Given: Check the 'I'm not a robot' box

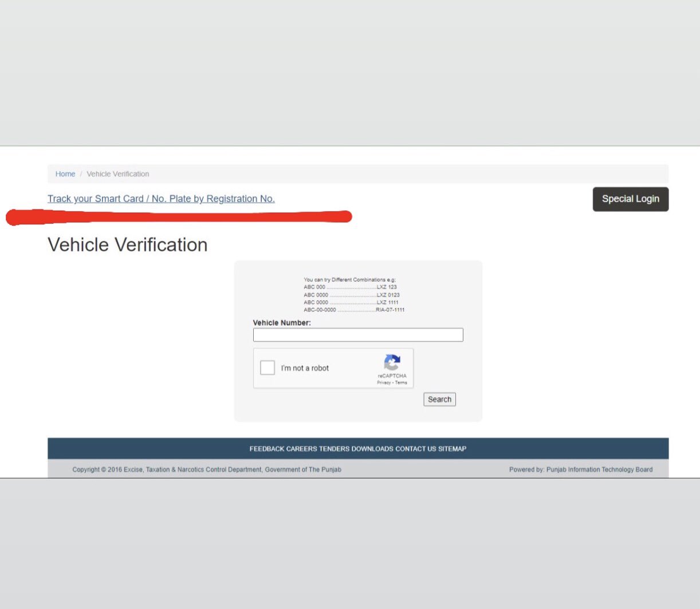Looking at the screenshot, I should point(268,367).
